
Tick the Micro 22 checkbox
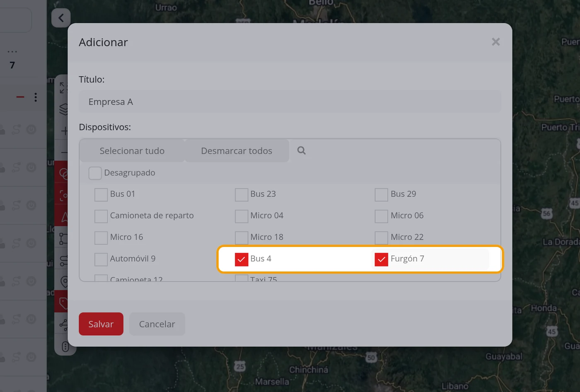coord(382,237)
